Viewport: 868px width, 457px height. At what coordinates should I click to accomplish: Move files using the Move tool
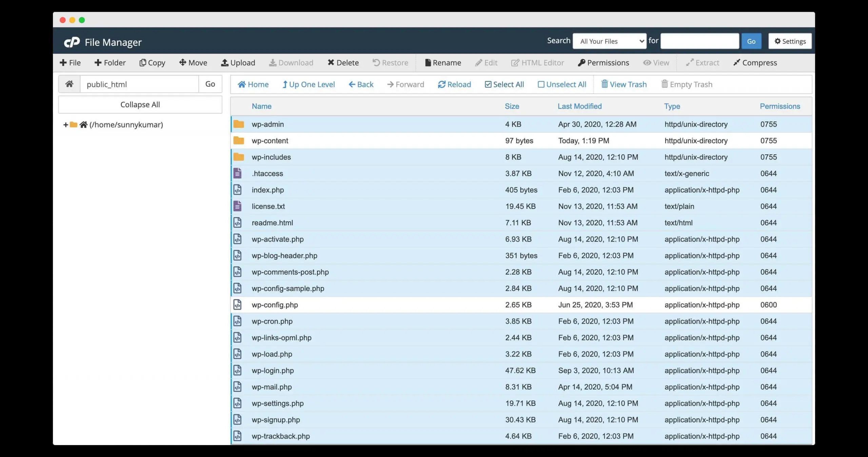193,62
